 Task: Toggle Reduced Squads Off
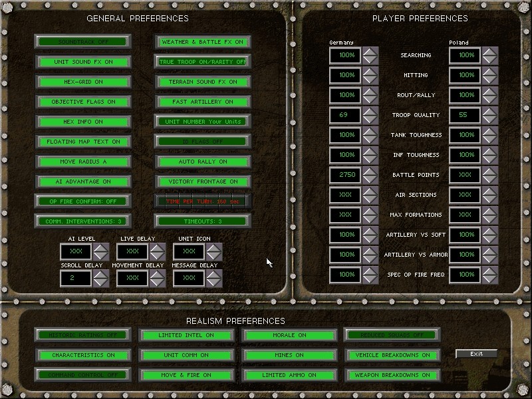click(x=392, y=335)
